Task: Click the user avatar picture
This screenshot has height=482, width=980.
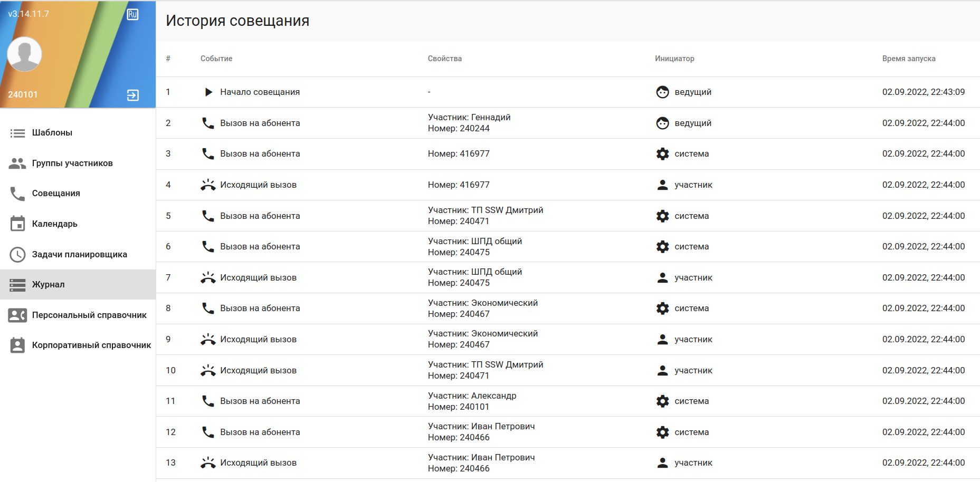Action: (x=24, y=54)
